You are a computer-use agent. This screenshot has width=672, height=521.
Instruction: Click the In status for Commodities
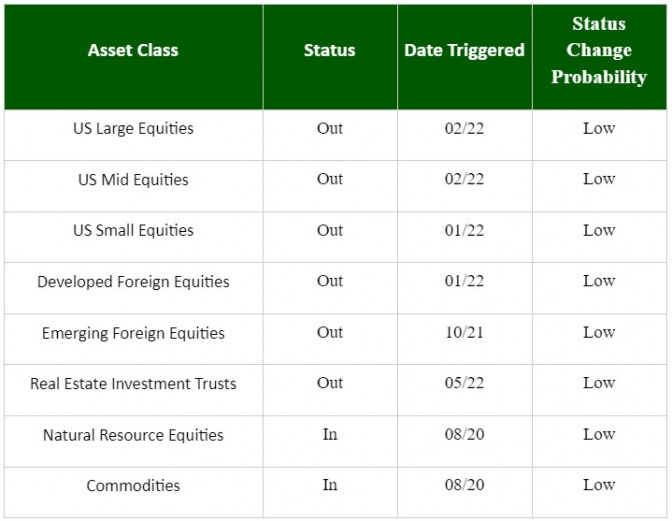[x=330, y=485]
